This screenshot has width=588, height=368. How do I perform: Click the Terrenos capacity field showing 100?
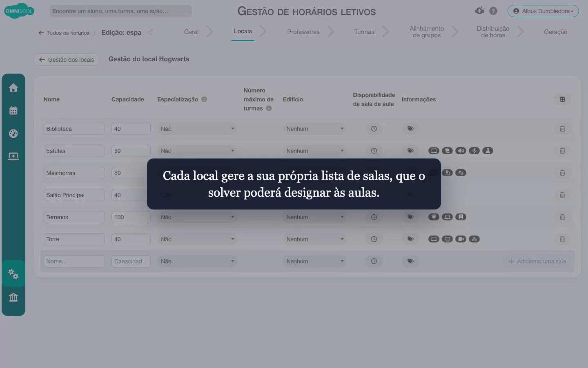coord(131,217)
